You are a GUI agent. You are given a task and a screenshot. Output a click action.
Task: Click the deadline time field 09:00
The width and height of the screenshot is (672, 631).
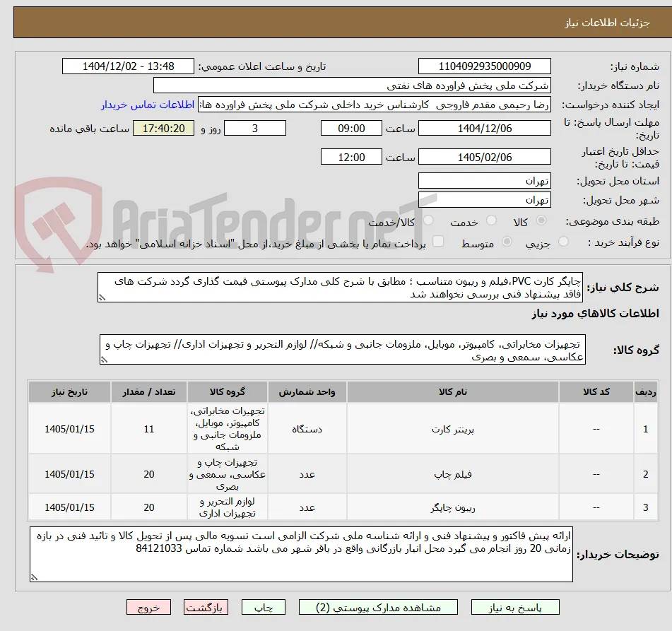point(351,128)
